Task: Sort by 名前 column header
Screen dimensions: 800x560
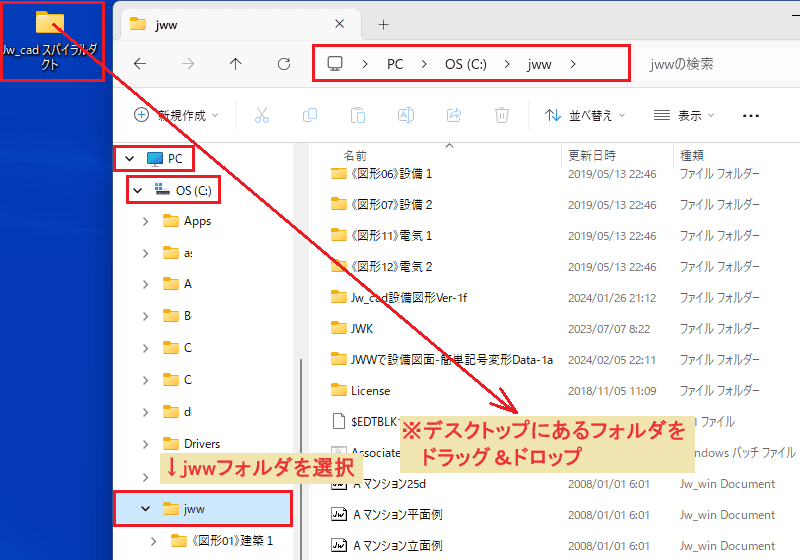Action: click(x=355, y=156)
